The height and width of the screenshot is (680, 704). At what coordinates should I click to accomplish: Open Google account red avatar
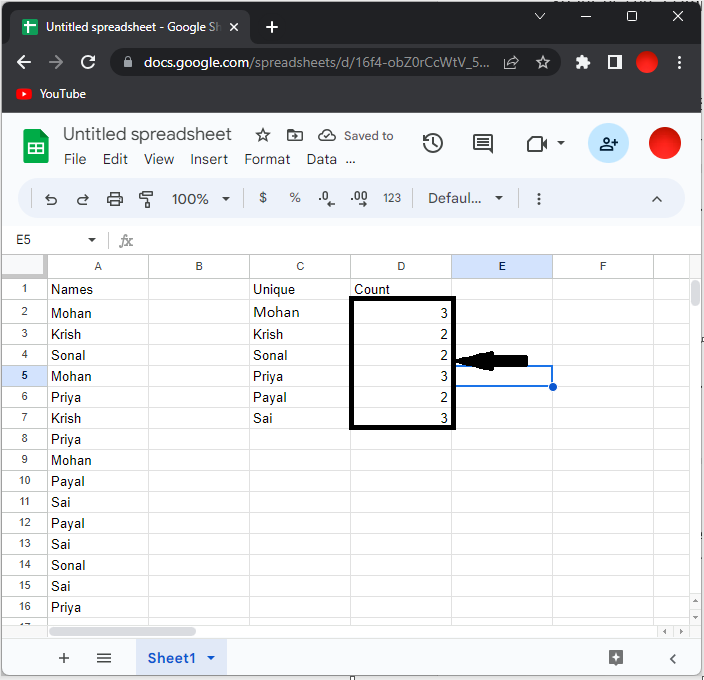pos(664,143)
